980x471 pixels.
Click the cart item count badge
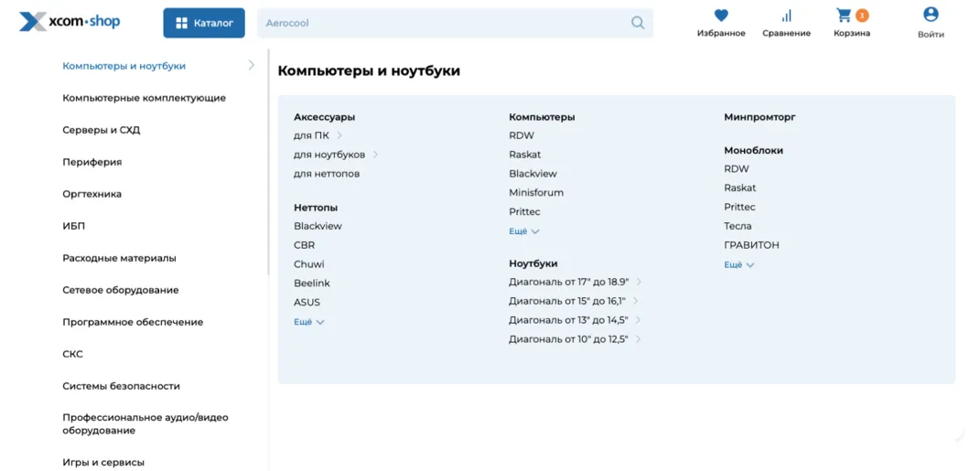pos(862,15)
